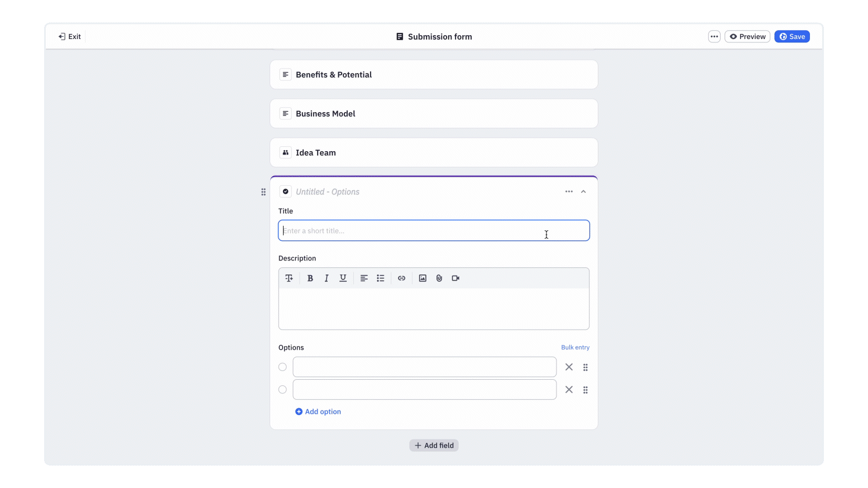Screen dimensions: 868x488
Task: Switch to Bulk entry for options
Action: 576,347
